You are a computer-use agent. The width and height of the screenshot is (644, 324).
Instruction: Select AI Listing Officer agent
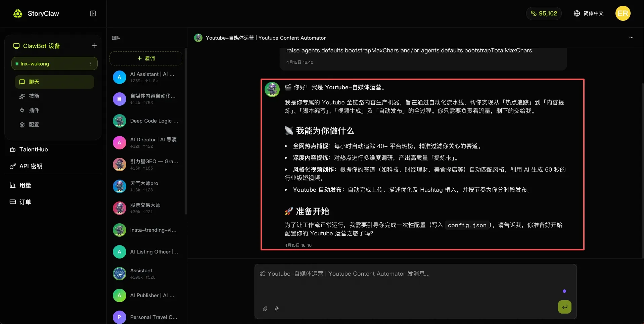click(x=146, y=252)
